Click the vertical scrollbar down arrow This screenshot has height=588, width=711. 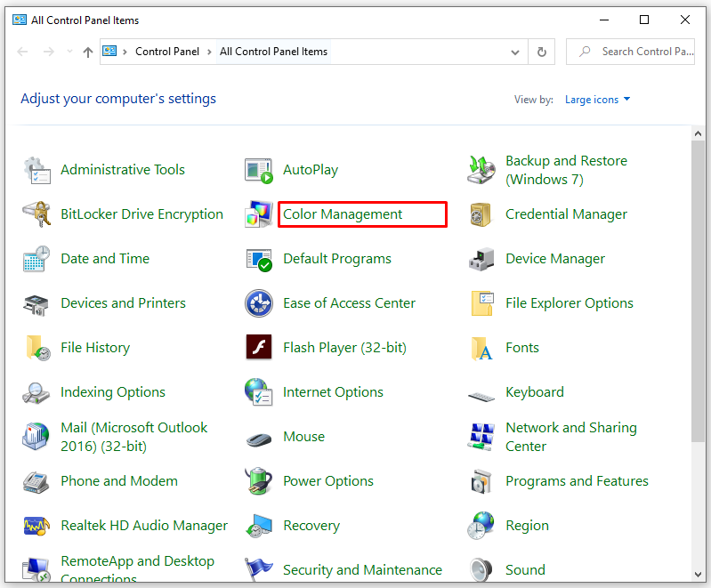[699, 576]
